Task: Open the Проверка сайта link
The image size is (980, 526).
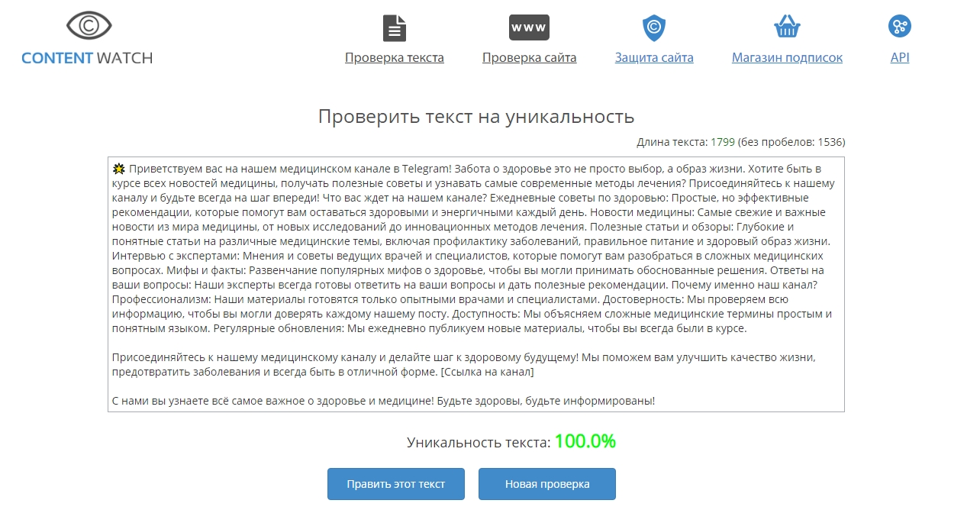Action: click(x=529, y=58)
